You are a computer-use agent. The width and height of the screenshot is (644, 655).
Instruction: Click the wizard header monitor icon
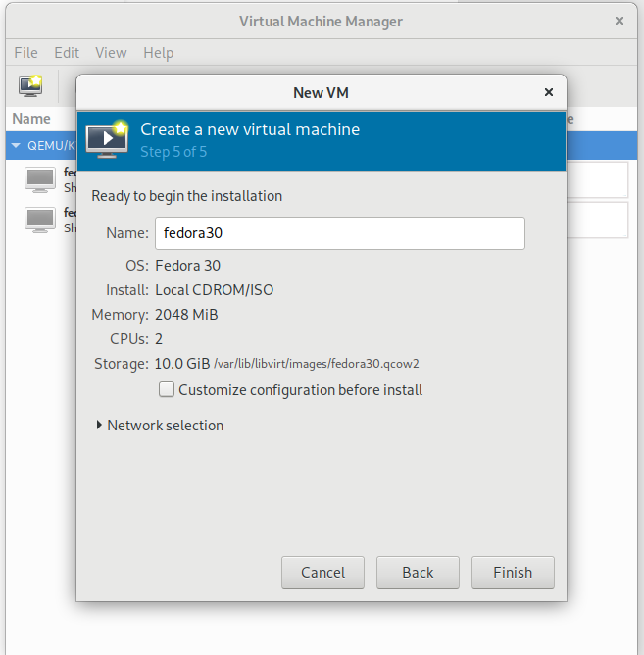(x=107, y=139)
